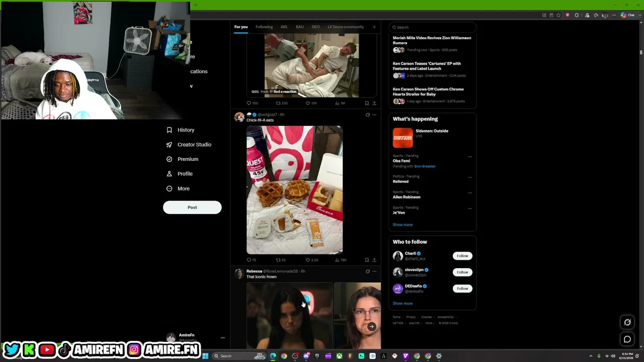Open Windows Start menu
The height and width of the screenshot is (362, 644).
[205, 356]
